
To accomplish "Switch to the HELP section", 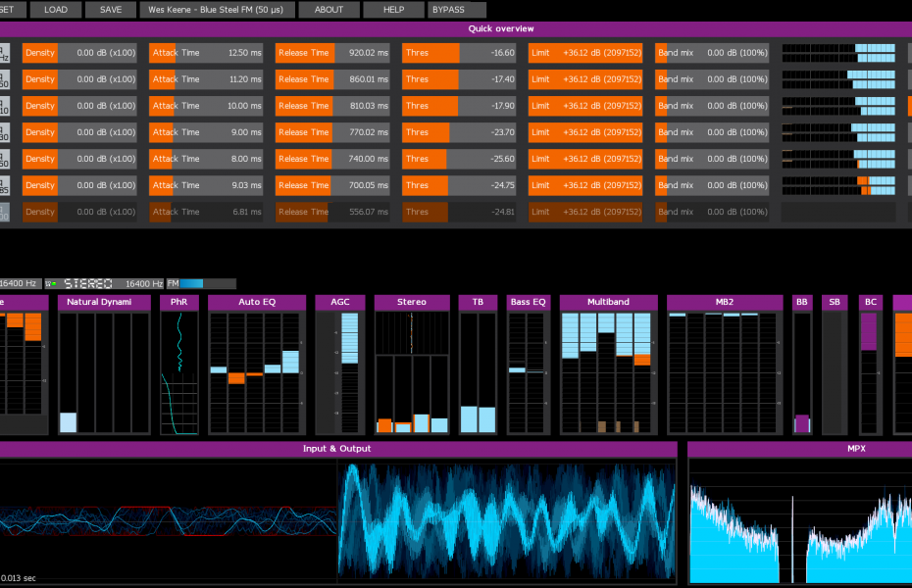I will point(393,10).
